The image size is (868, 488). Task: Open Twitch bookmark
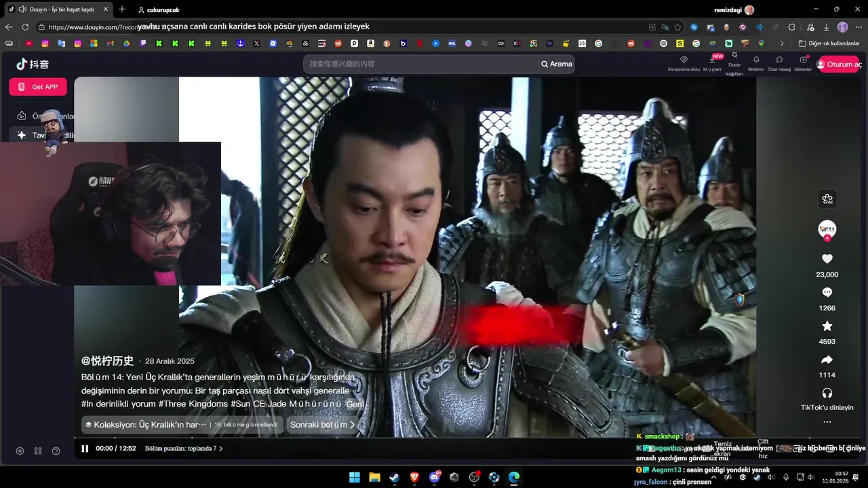click(142, 43)
